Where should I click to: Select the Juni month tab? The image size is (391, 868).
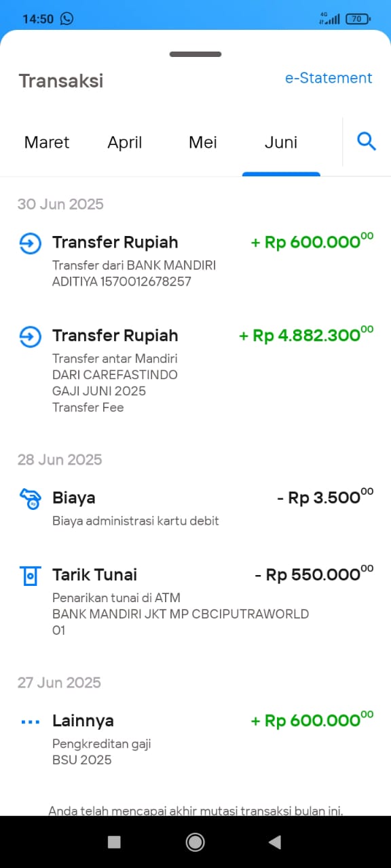click(281, 142)
